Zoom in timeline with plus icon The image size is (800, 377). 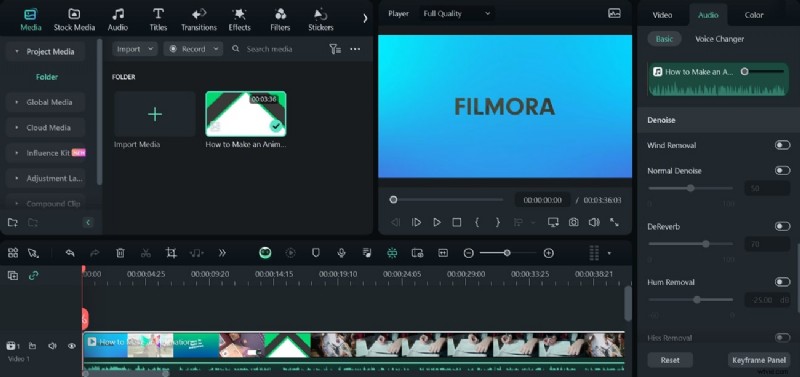(548, 253)
